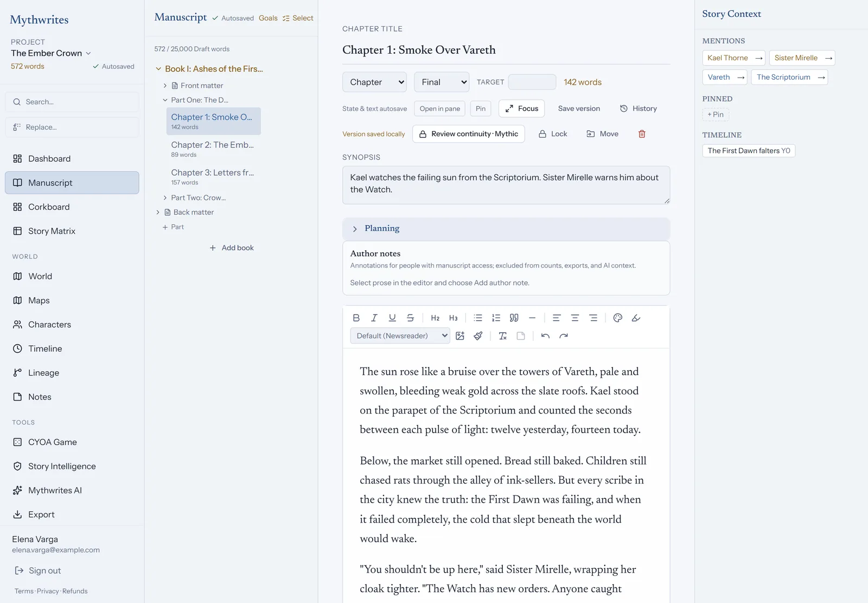Viewport: 868px width, 603px height.
Task: Open Timeline in the sidebar
Action: click(72, 348)
